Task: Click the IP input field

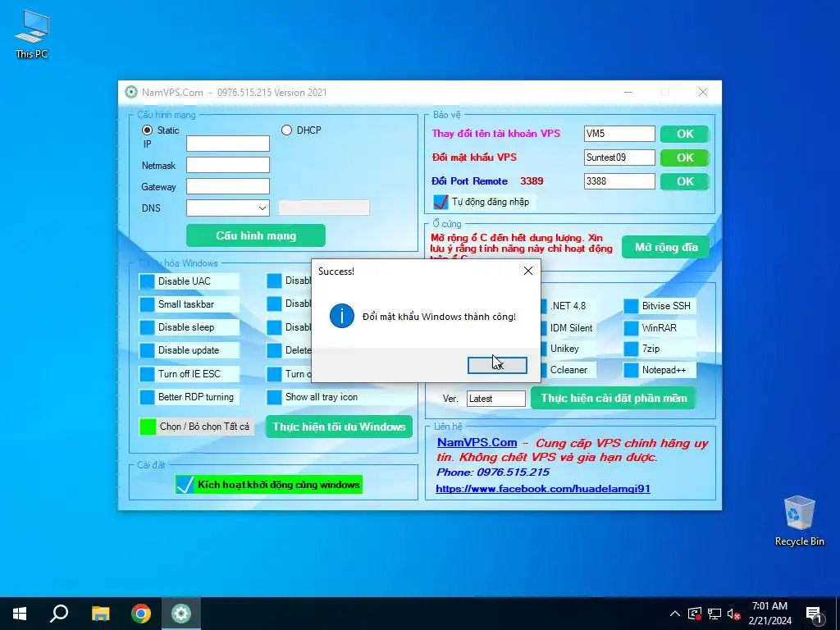Action: (228, 144)
